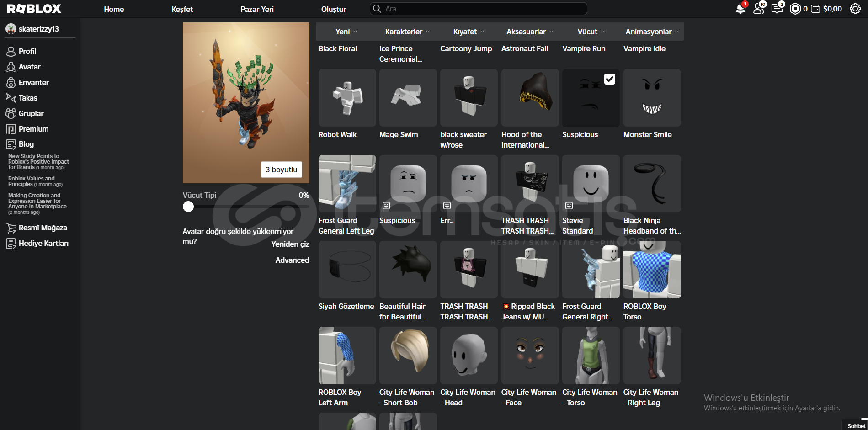Click the Avatar sidebar icon

tap(11, 67)
